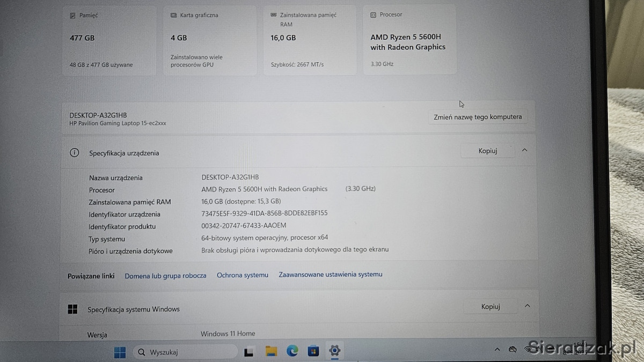This screenshot has height=362, width=644.
Task: Click the device ID 73475E5F-9329-41DA-856B-8DDE82EBF155
Action: (x=265, y=213)
